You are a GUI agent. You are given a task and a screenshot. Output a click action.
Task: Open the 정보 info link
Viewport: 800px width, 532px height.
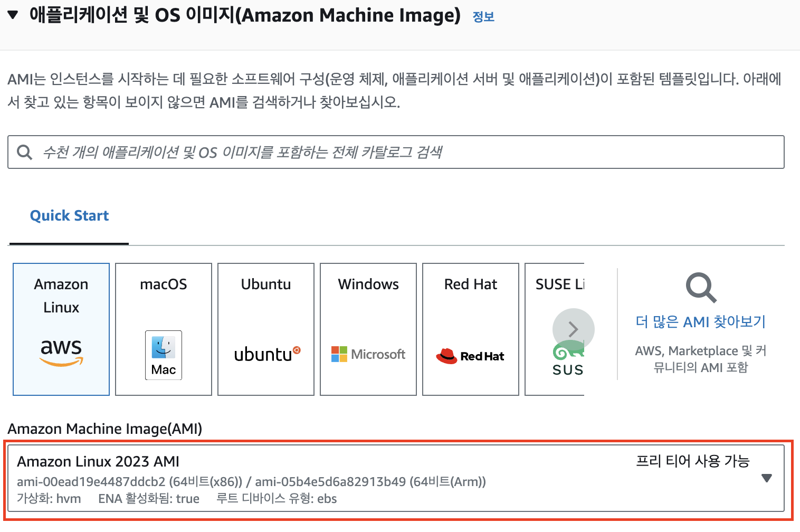[483, 17]
